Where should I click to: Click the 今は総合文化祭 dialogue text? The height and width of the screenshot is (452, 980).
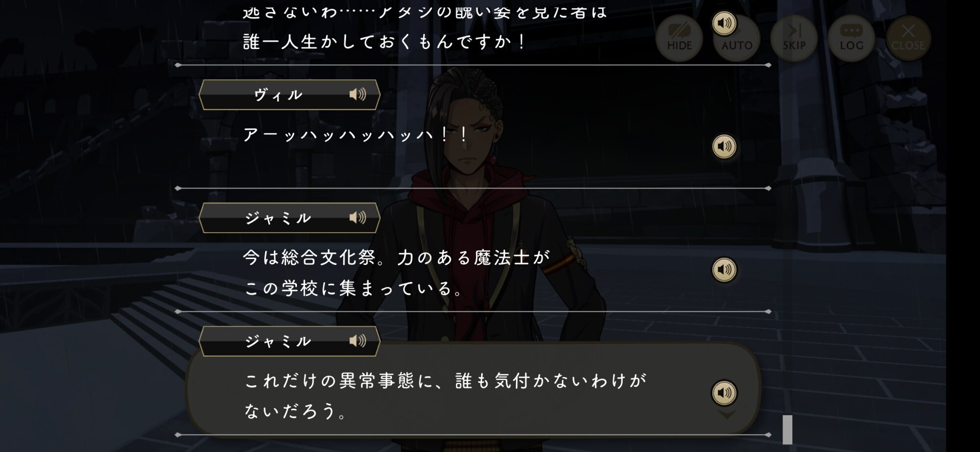click(397, 273)
